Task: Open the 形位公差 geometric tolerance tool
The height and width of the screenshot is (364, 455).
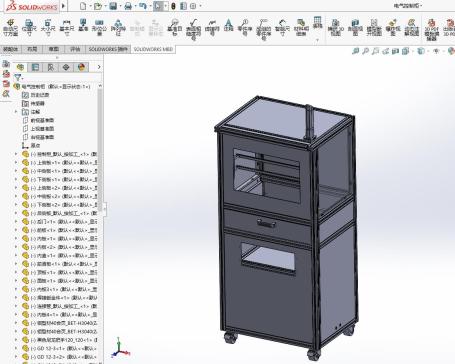Action: [99, 28]
